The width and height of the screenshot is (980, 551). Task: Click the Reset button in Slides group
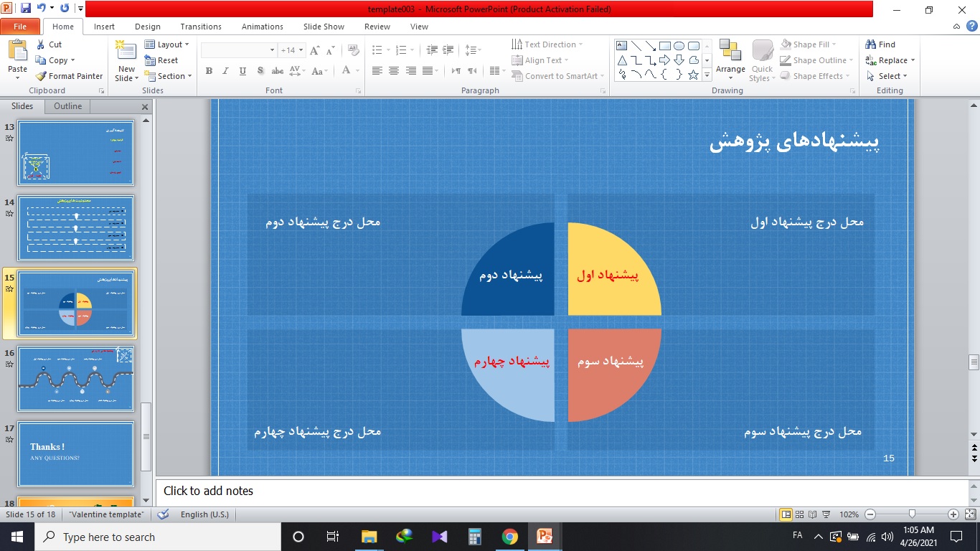(x=166, y=60)
